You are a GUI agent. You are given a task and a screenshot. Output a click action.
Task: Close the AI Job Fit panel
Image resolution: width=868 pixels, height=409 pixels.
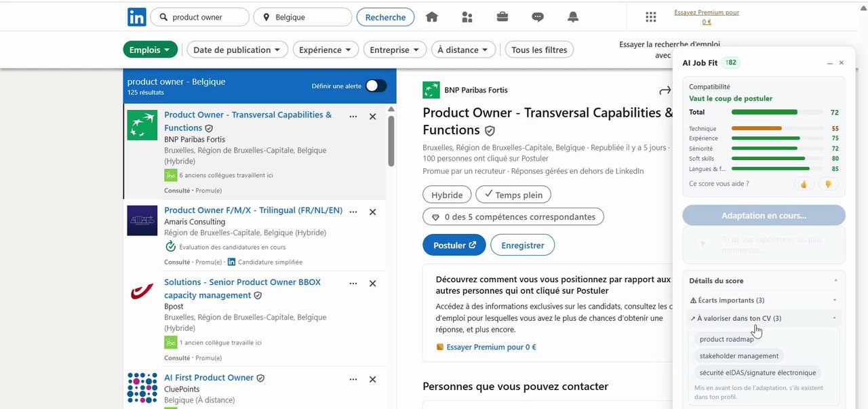(842, 63)
